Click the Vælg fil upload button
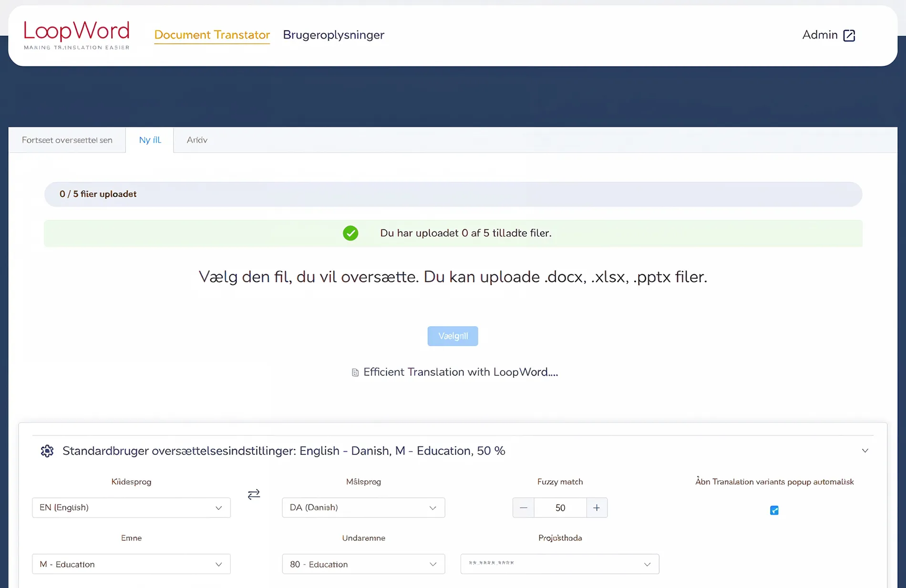The height and width of the screenshot is (588, 906). [x=453, y=336]
